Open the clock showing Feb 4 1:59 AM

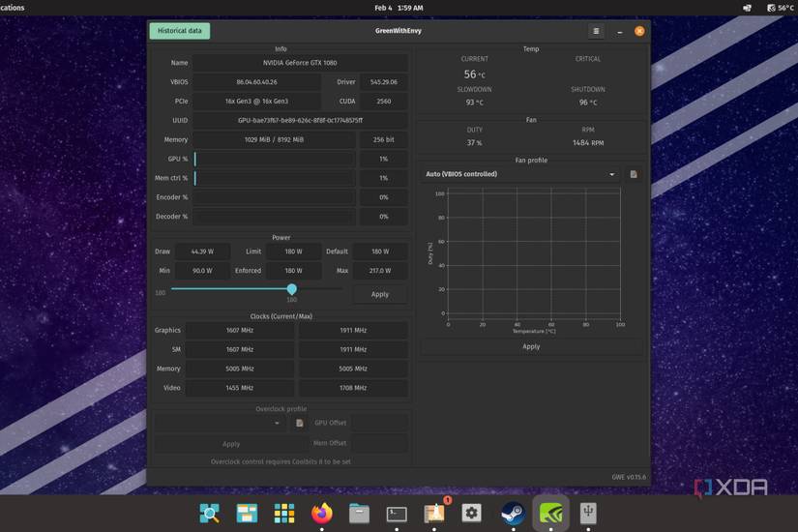tap(399, 8)
